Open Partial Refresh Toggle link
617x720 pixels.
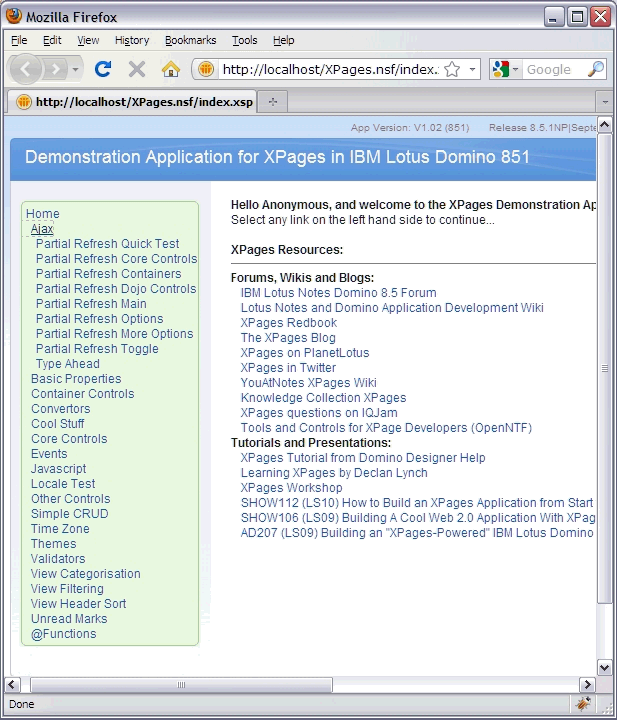pos(97,349)
